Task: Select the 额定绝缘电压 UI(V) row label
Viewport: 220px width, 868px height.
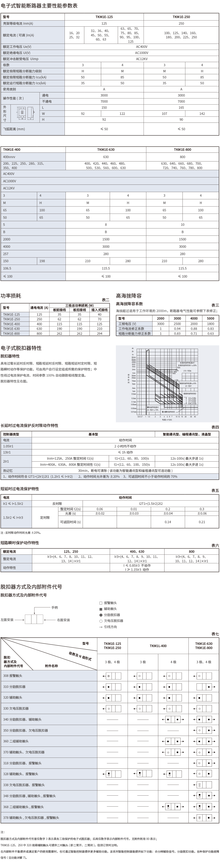Action: coord(17,53)
